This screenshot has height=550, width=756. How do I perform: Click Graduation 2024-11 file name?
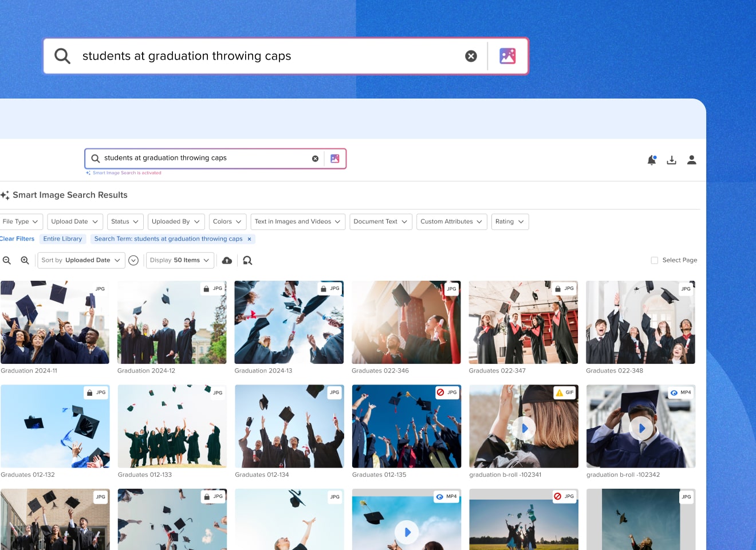click(x=29, y=371)
